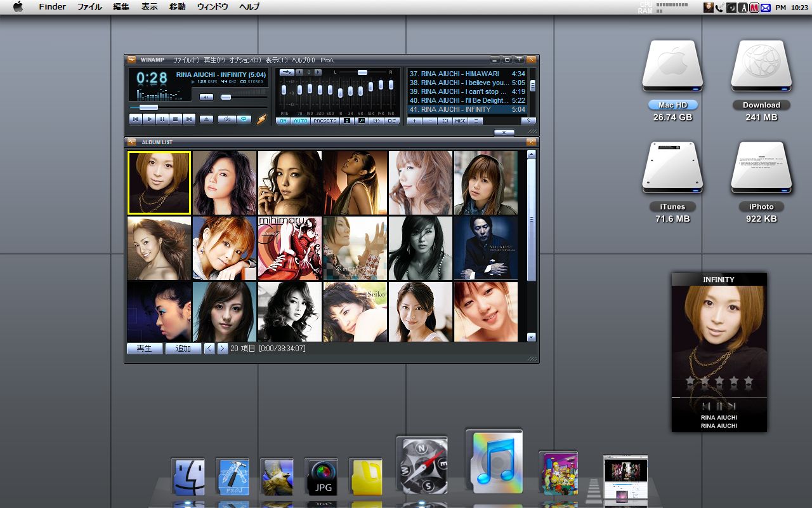
Task: Open the JPG camera icon in dock
Action: point(321,478)
